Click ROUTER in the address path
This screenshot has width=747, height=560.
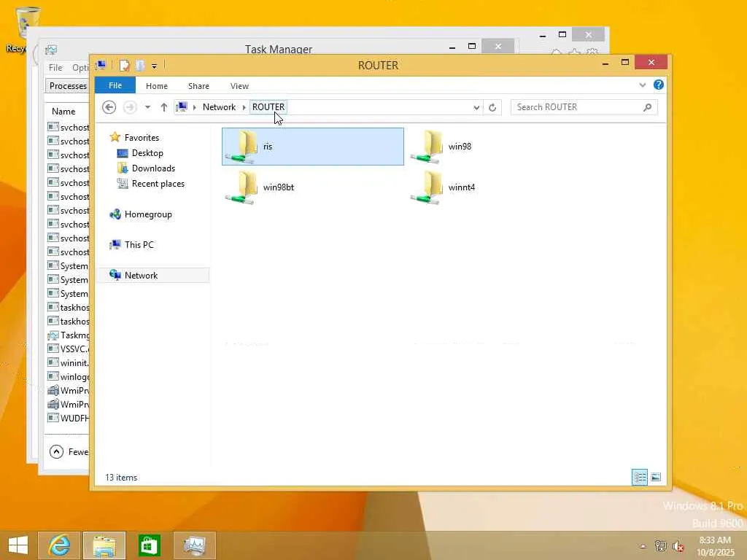coord(268,107)
